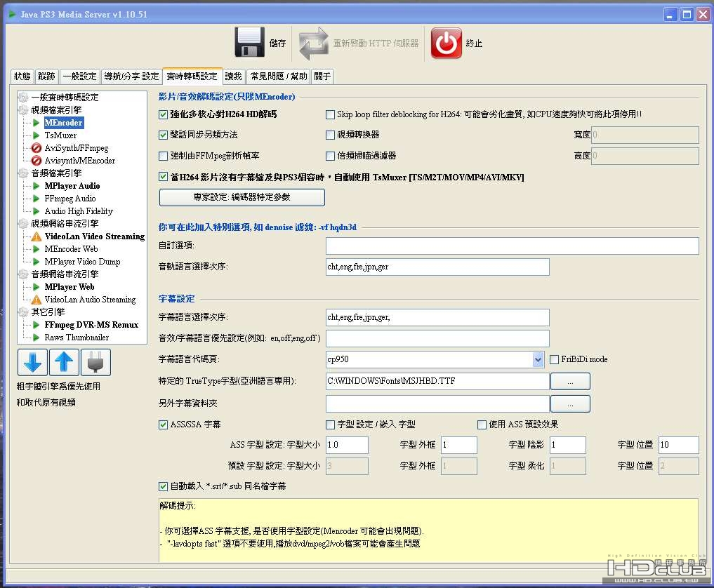Enable force FFMpeg framerate parsing checkbox
Viewport: 714px width, 588px height.
pyautogui.click(x=163, y=156)
